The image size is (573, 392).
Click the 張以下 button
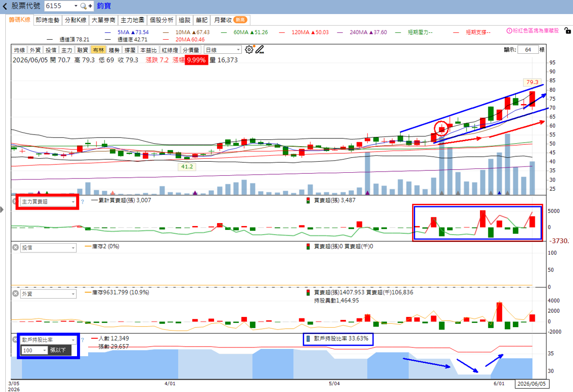pos(58,350)
